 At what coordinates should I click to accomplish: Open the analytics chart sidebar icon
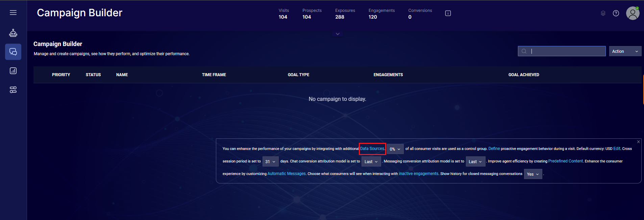tap(13, 71)
